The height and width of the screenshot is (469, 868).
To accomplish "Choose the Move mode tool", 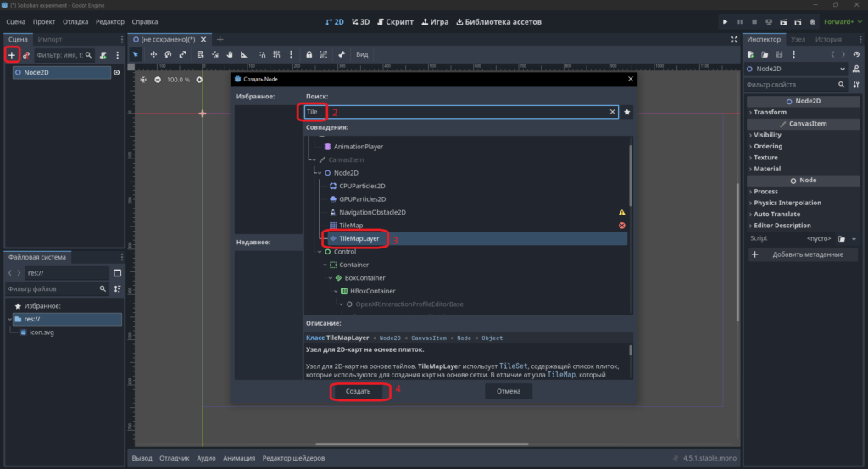I will point(153,54).
